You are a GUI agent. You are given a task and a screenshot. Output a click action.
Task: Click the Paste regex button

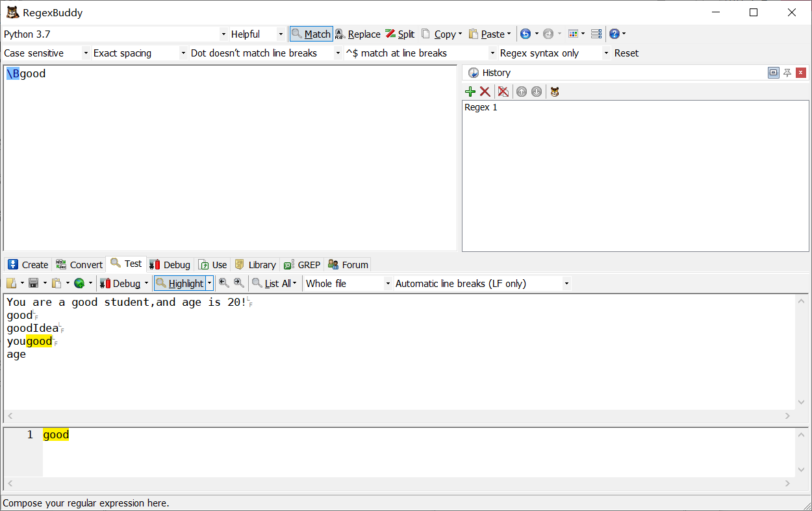[x=487, y=34]
